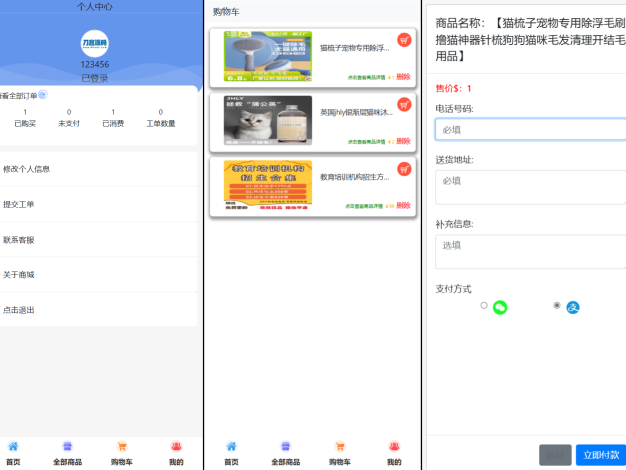Viewport: 626px width, 470px height.
Task: Focus the 送货地址 text area
Action: (531, 187)
